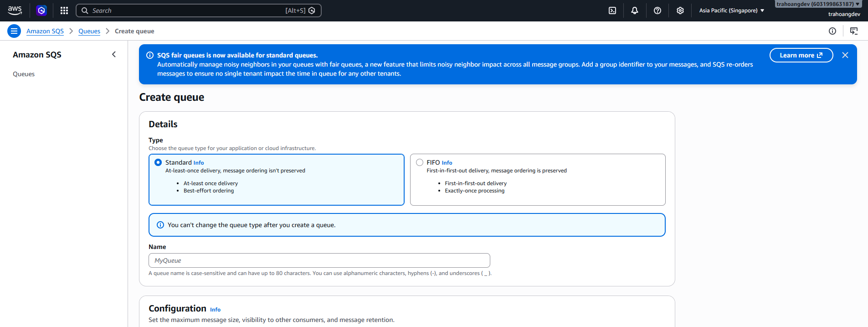Open the help question-mark icon
Viewport: 868px width, 327px height.
tap(657, 10)
